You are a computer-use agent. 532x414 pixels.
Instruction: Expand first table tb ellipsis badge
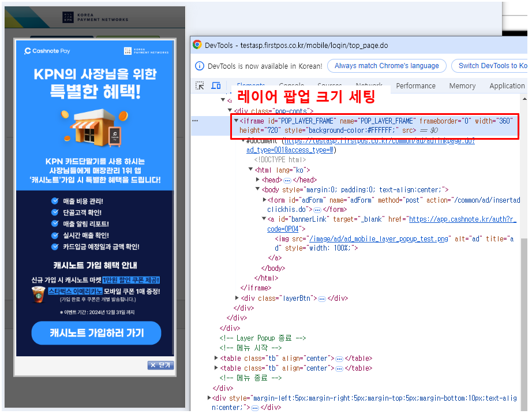tap(339, 359)
